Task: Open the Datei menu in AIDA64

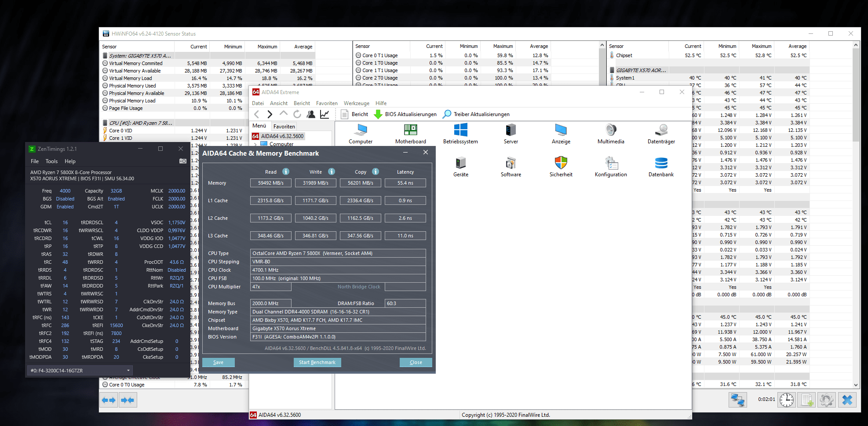Action: pos(258,103)
